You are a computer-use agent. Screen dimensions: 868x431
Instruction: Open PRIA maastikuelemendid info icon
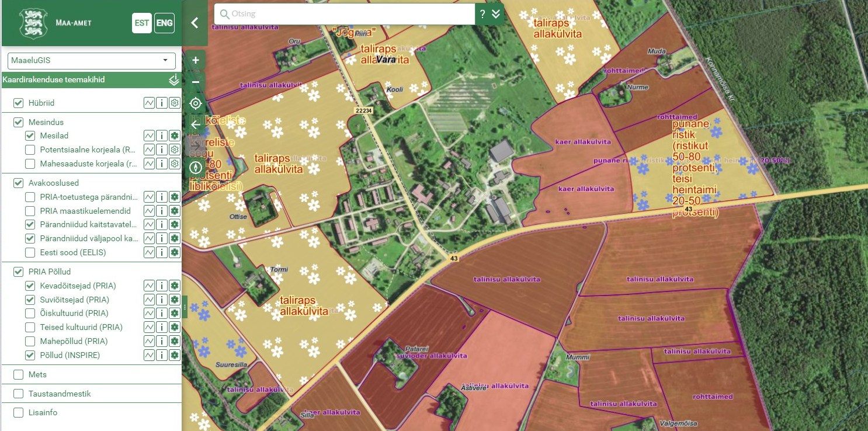pos(162,211)
